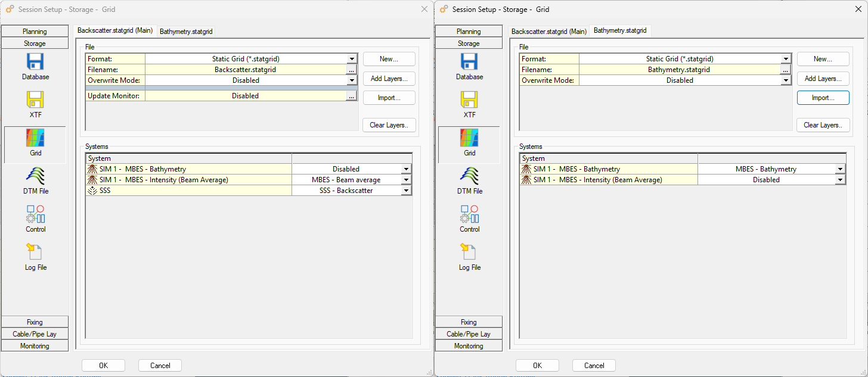Click Add Layers button in left dialog
868x377 pixels.
pyautogui.click(x=389, y=79)
